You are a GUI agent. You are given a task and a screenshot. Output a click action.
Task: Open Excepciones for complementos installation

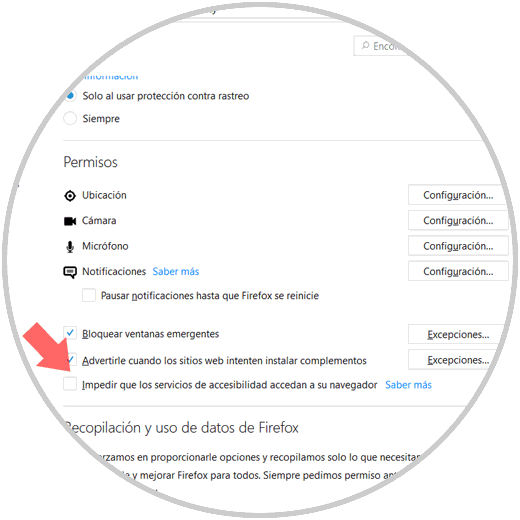pos(455,360)
